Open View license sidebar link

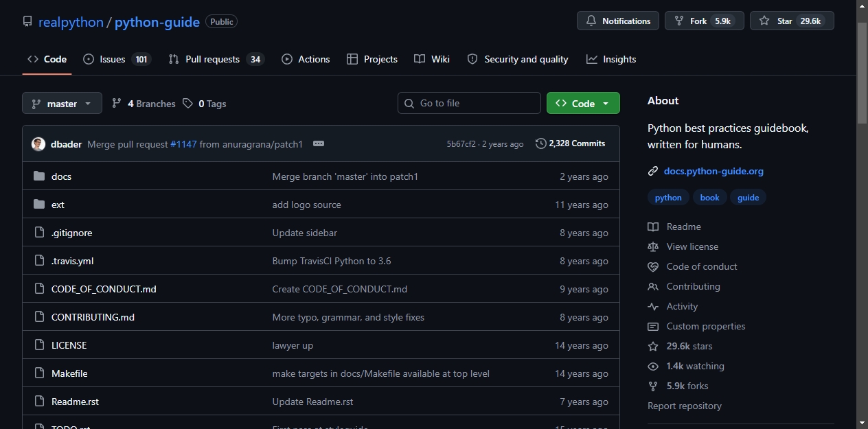[x=683, y=246]
